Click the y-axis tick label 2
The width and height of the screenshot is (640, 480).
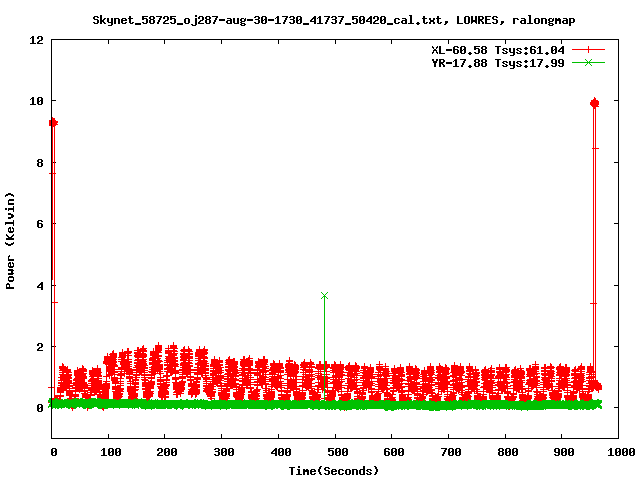point(40,347)
